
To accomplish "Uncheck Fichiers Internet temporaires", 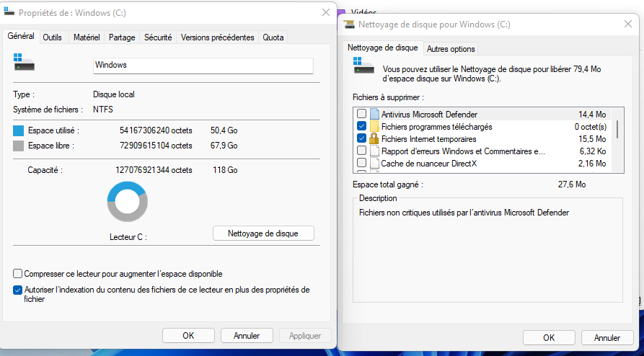I will (361, 138).
